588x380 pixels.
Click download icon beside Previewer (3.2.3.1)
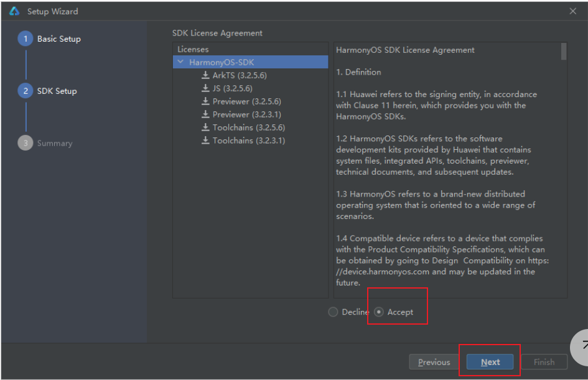pos(205,114)
